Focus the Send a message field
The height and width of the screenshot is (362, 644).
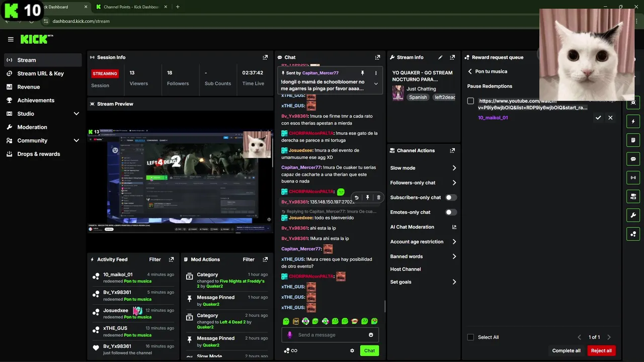pos(330,335)
